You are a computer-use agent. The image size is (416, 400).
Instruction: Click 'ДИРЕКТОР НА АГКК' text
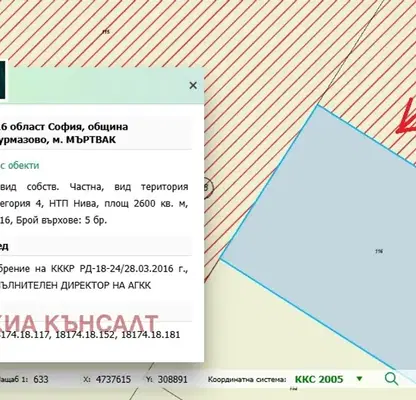(x=106, y=285)
